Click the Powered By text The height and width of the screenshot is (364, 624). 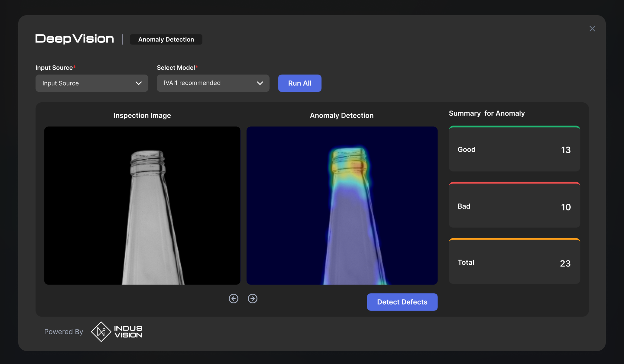[x=63, y=332]
